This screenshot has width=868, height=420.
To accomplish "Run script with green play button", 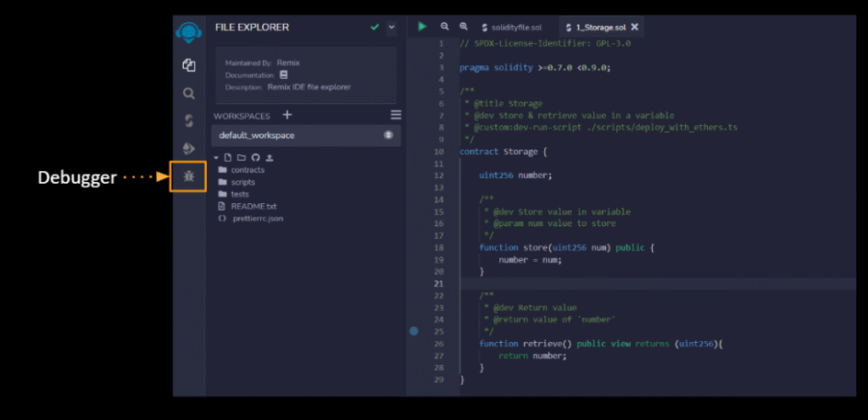I will 422,26.
